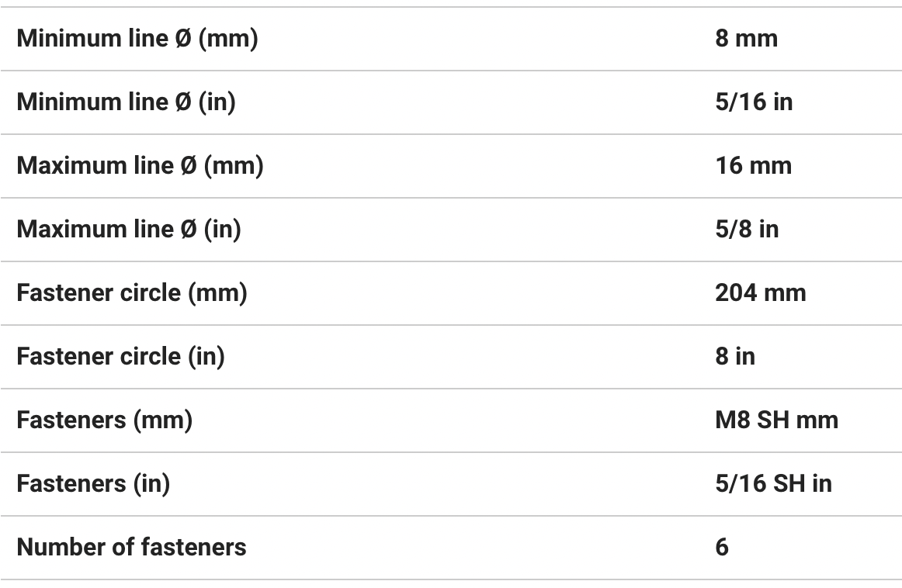Click the "Fastener circle (mm)" label
The height and width of the screenshot is (588, 902).
(132, 293)
